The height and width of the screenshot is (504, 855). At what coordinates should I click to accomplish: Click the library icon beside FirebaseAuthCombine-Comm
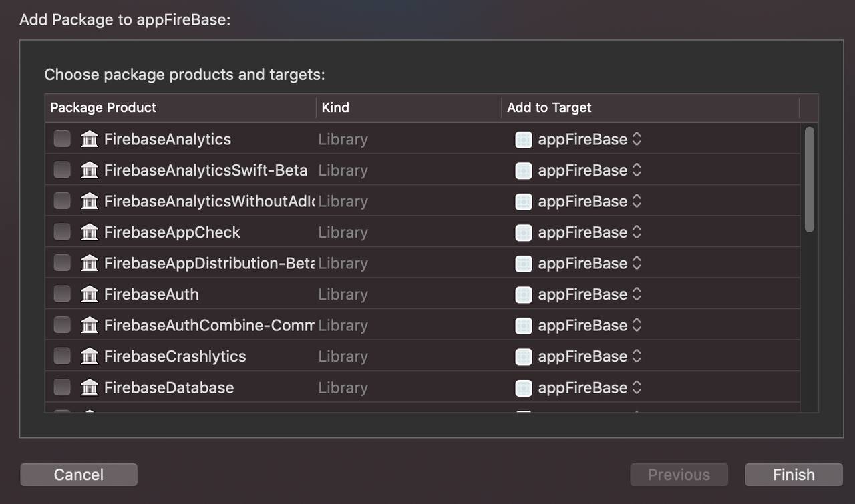(90, 325)
